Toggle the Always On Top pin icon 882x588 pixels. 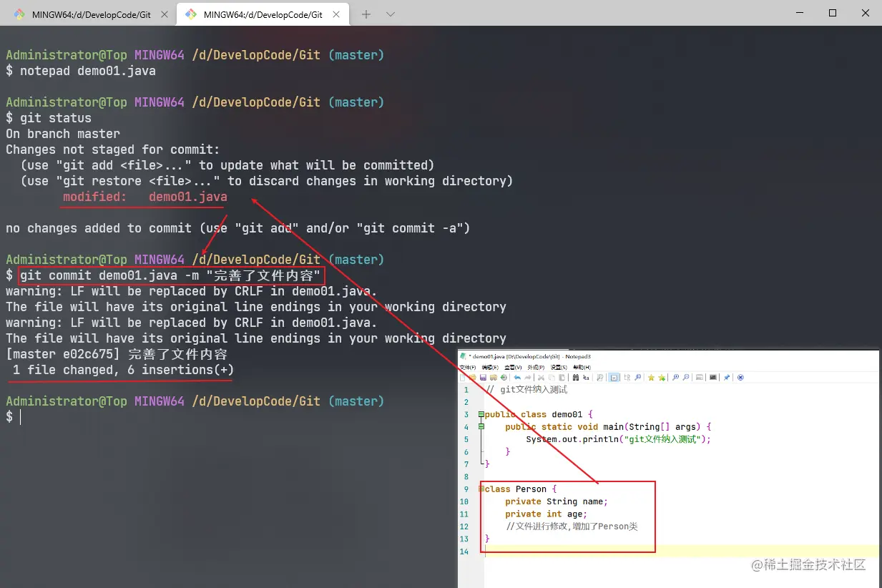[727, 377]
